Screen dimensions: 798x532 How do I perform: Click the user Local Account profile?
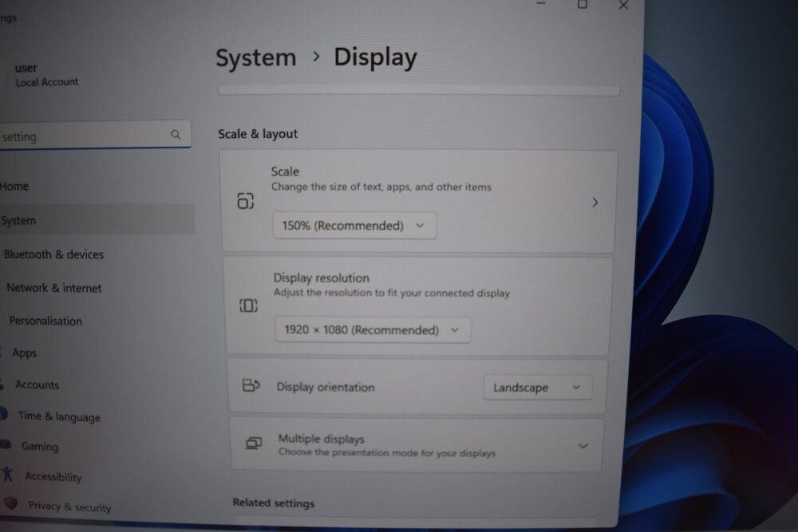(x=45, y=75)
